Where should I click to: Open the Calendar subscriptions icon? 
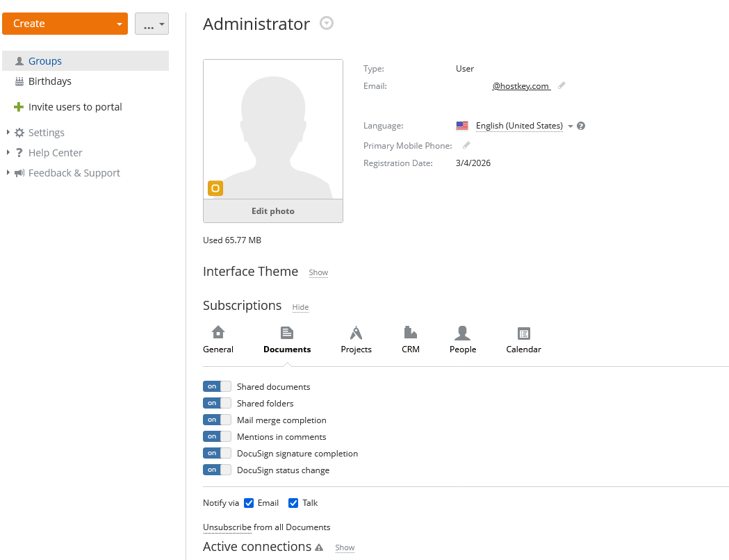tap(523, 333)
